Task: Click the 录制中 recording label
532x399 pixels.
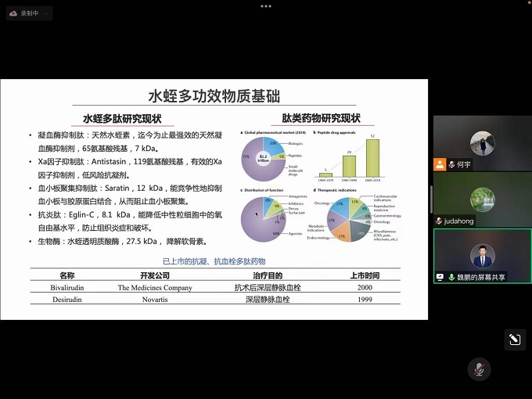Action: (x=31, y=13)
